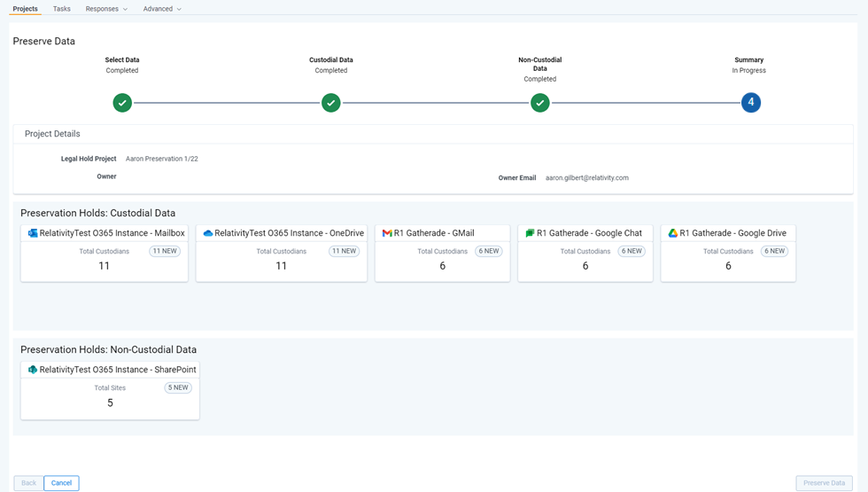
Task: Select the R1 Gatherade - Google Chat title
Action: click(x=589, y=233)
